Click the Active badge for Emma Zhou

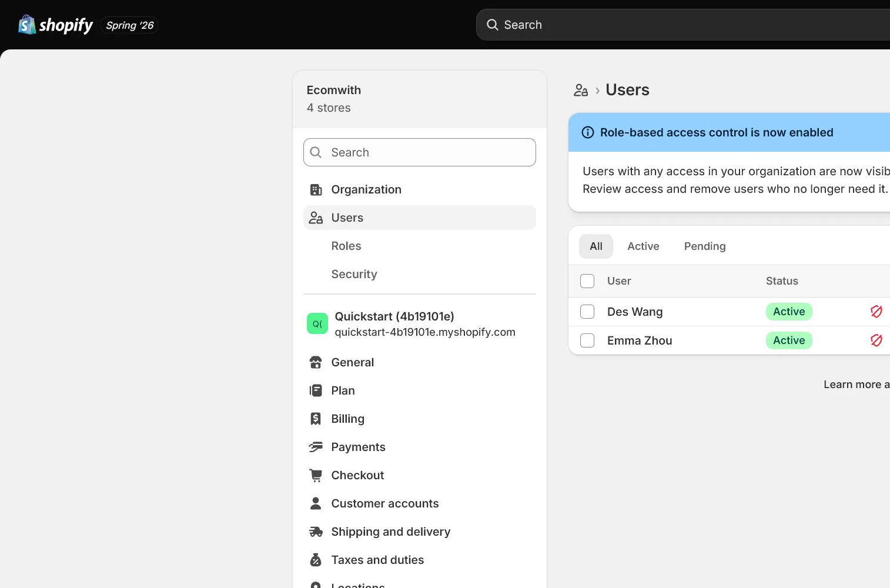[789, 340]
